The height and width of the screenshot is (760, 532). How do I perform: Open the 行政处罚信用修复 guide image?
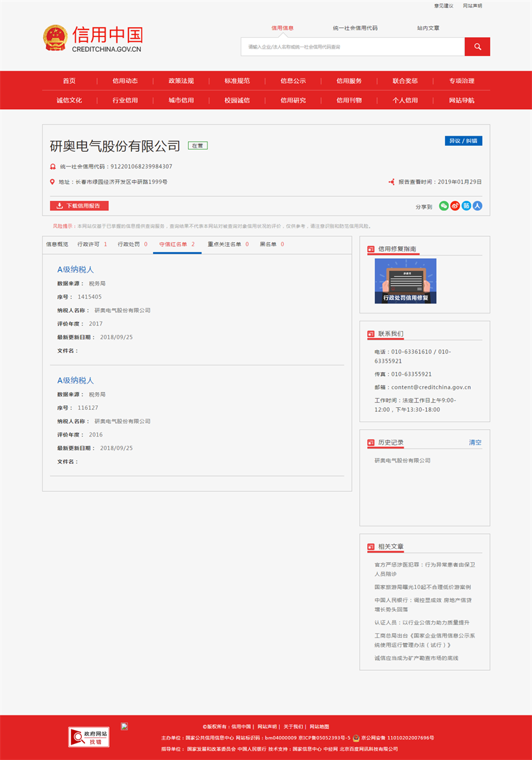click(405, 281)
